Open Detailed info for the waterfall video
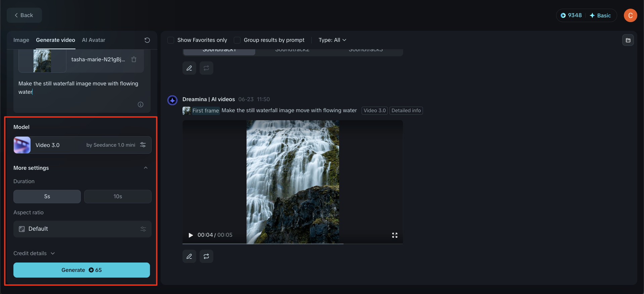The width and height of the screenshot is (644, 294). [406, 111]
